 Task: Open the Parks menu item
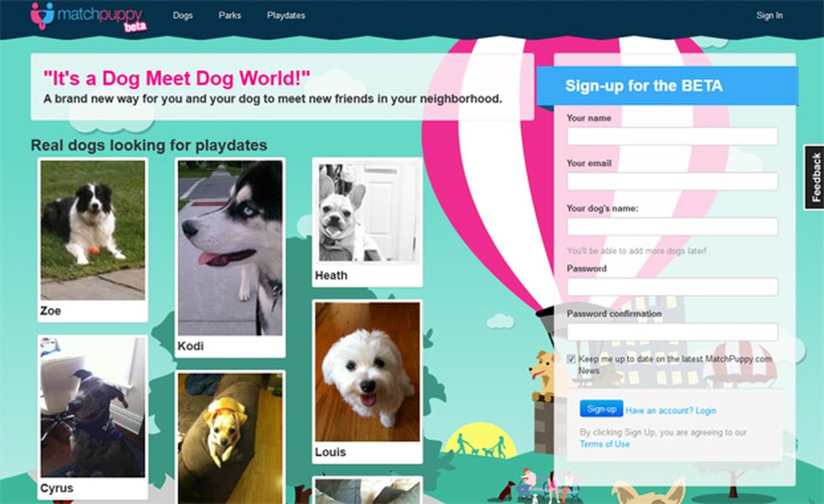pos(229,15)
